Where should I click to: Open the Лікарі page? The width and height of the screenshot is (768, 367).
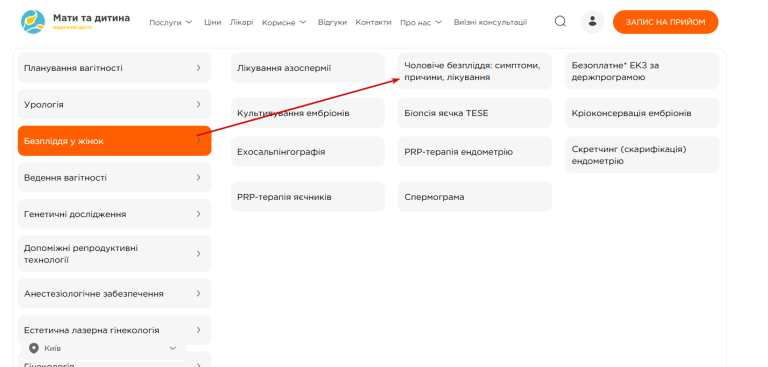click(x=241, y=23)
